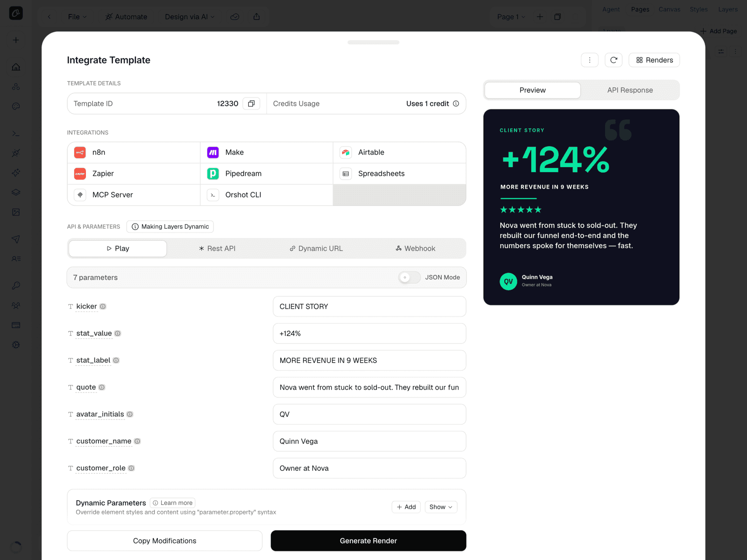
Task: Open Dynamic Parameters Learn more link
Action: click(172, 503)
